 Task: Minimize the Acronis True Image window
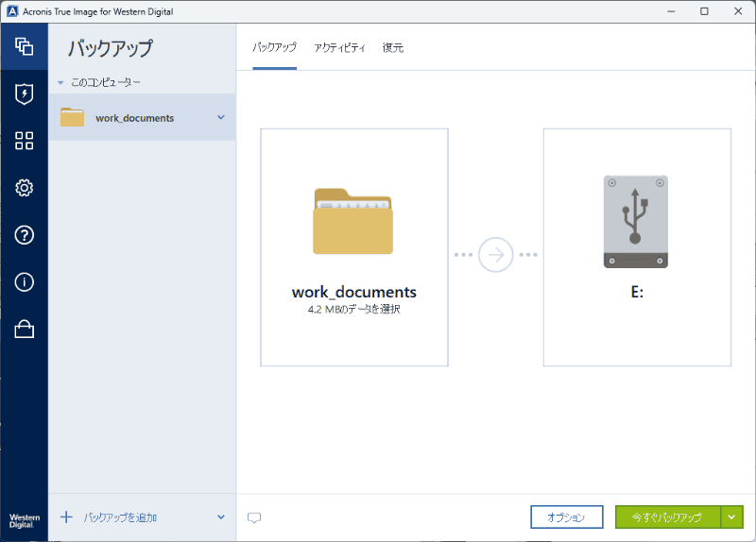(671, 11)
